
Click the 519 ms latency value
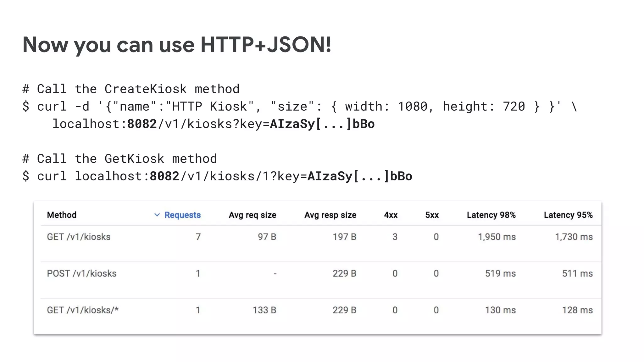[500, 273]
